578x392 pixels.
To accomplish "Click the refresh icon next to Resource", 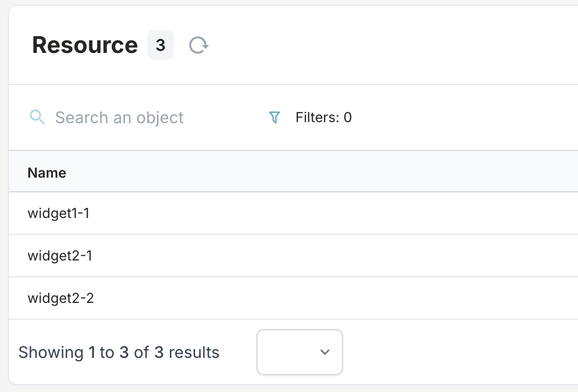I will coord(199,45).
